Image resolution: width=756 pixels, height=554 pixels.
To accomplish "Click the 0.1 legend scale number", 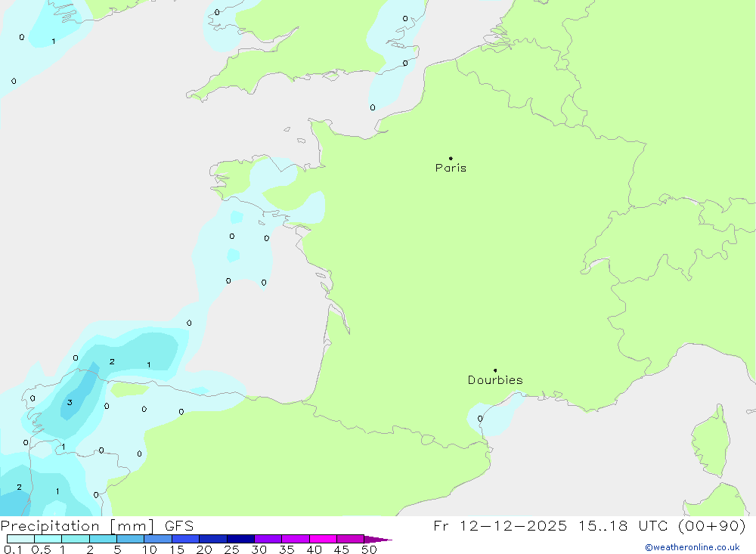I will pos(13,549).
